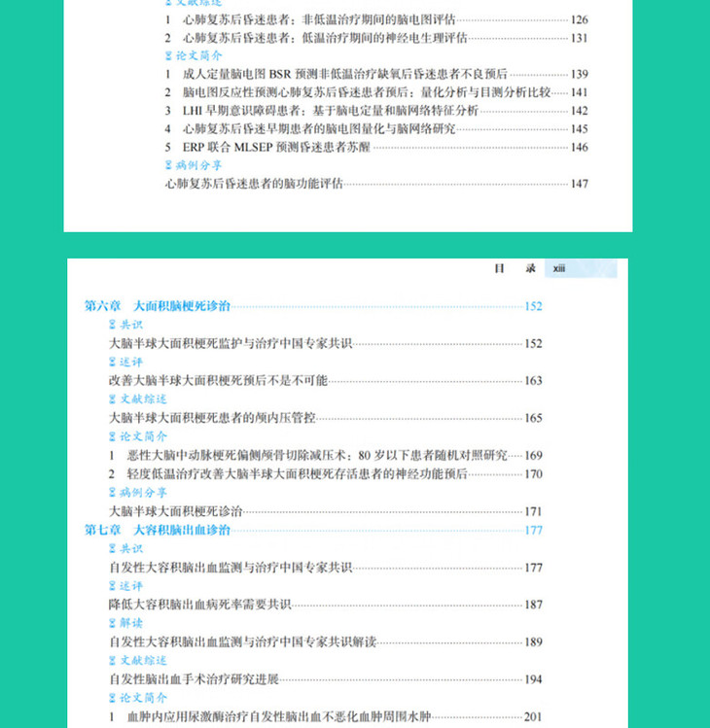The height and width of the screenshot is (728, 710).
Task: Click entry '轻度低温治疗改善大脑半球大面积梗死存活患者的神经功能预后'
Action: pos(297,474)
